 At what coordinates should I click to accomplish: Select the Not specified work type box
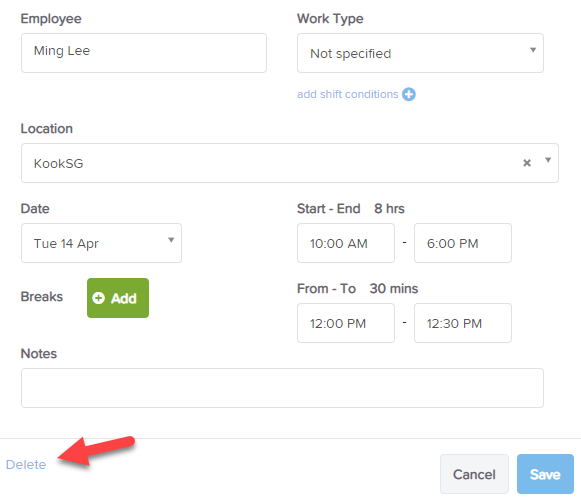(420, 53)
